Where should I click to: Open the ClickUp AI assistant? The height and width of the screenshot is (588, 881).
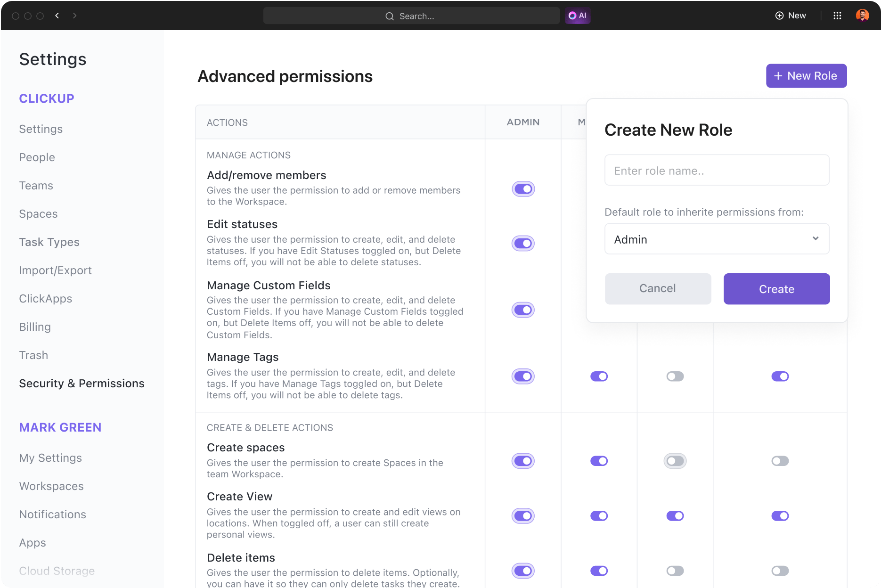click(578, 16)
